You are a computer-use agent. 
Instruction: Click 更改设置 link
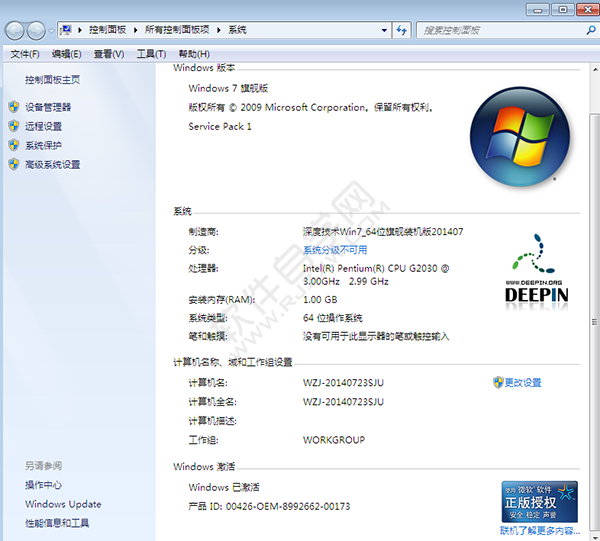click(x=523, y=382)
